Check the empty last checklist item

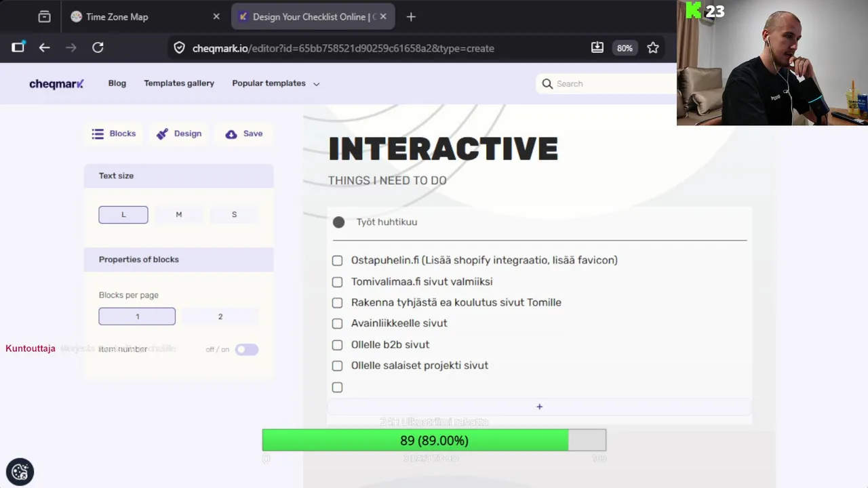click(x=337, y=387)
